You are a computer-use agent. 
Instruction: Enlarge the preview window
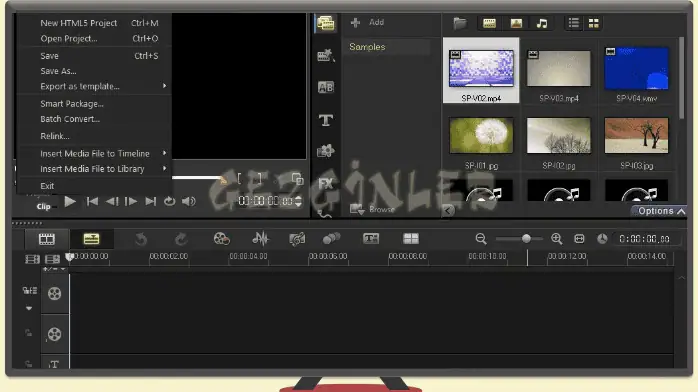(297, 179)
